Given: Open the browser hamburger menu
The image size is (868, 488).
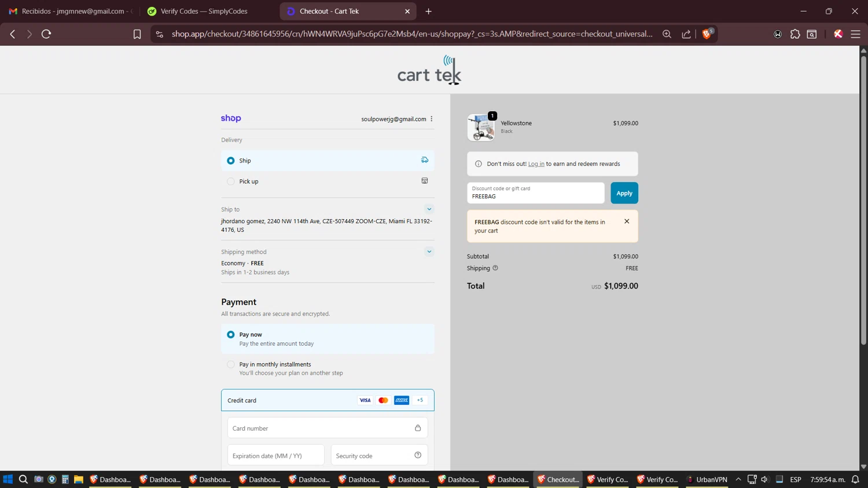Looking at the screenshot, I should (x=855, y=34).
